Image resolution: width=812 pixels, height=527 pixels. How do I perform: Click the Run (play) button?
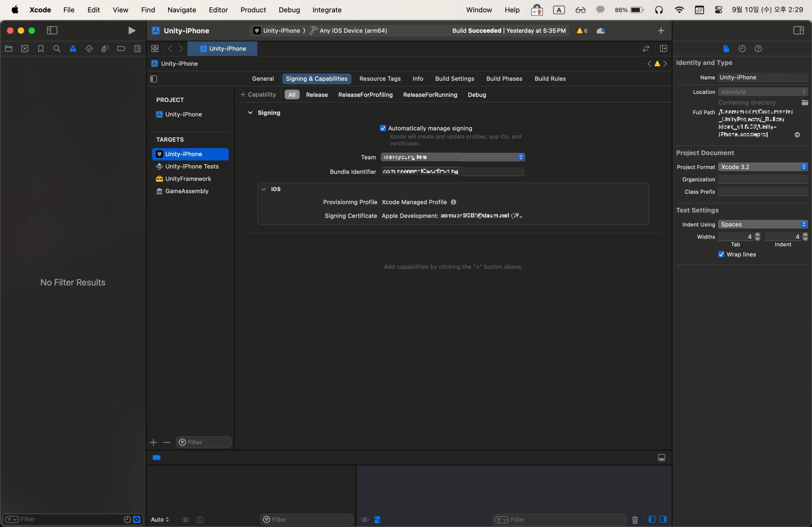(132, 31)
